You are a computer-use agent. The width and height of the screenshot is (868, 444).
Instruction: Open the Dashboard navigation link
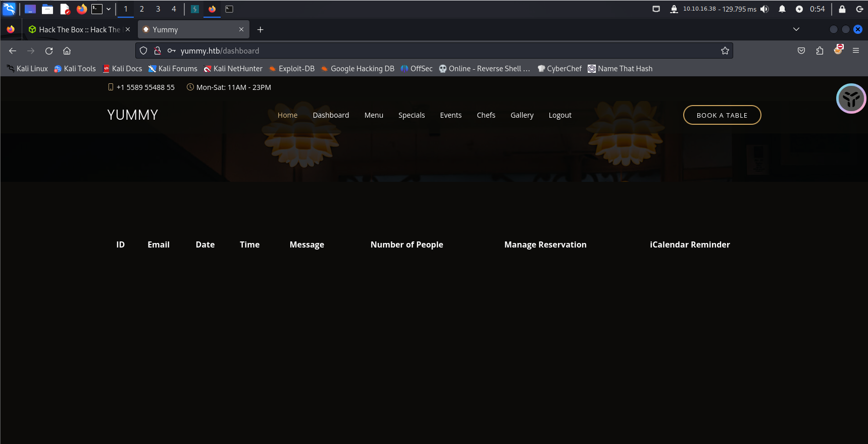(331, 115)
